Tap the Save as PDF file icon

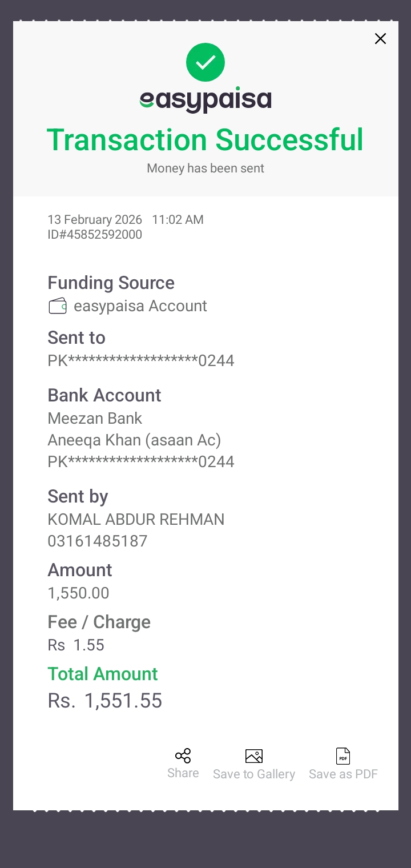coord(343,756)
